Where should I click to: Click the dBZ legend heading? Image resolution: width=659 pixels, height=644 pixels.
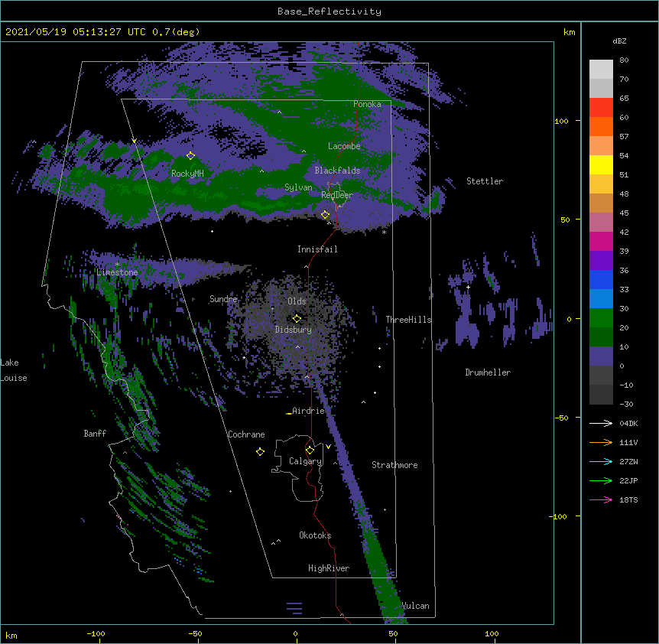(x=619, y=41)
